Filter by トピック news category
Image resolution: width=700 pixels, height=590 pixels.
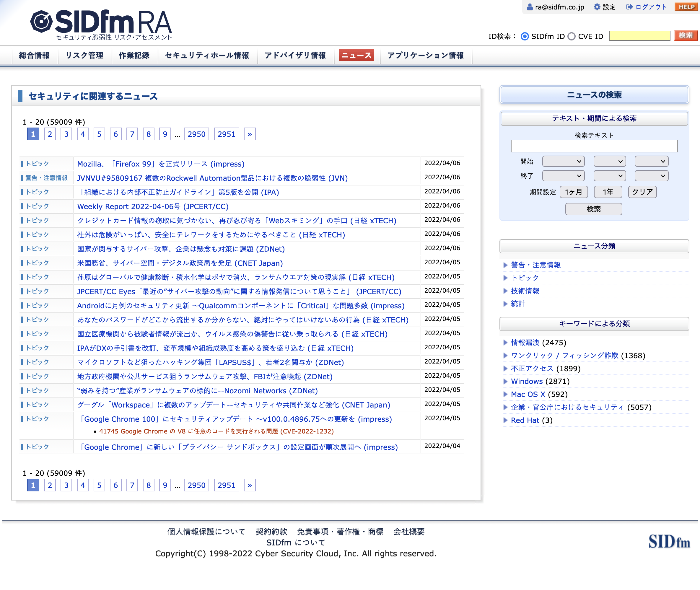point(525,278)
